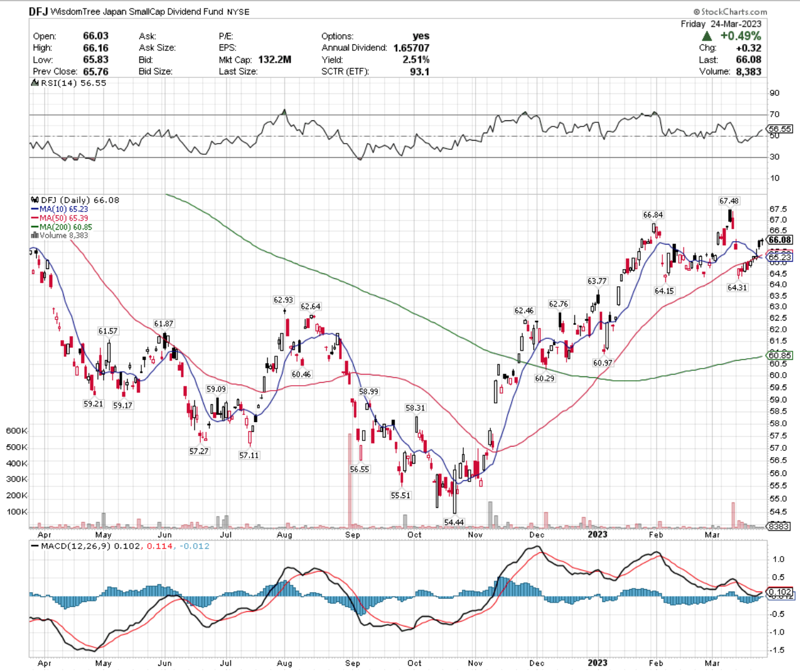Screen dimensions: 800x672
Task: Click the 60.97 January low annotation
Action: coord(603,363)
